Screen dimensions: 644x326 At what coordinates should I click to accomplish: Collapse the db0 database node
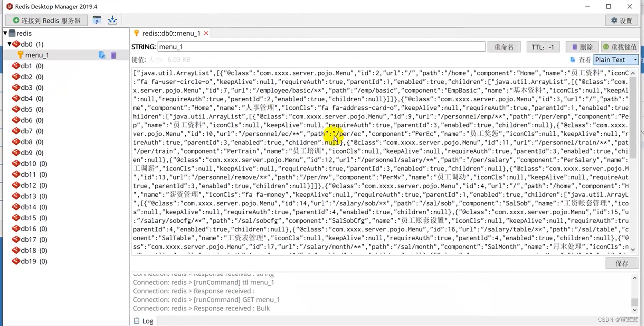tap(9, 44)
